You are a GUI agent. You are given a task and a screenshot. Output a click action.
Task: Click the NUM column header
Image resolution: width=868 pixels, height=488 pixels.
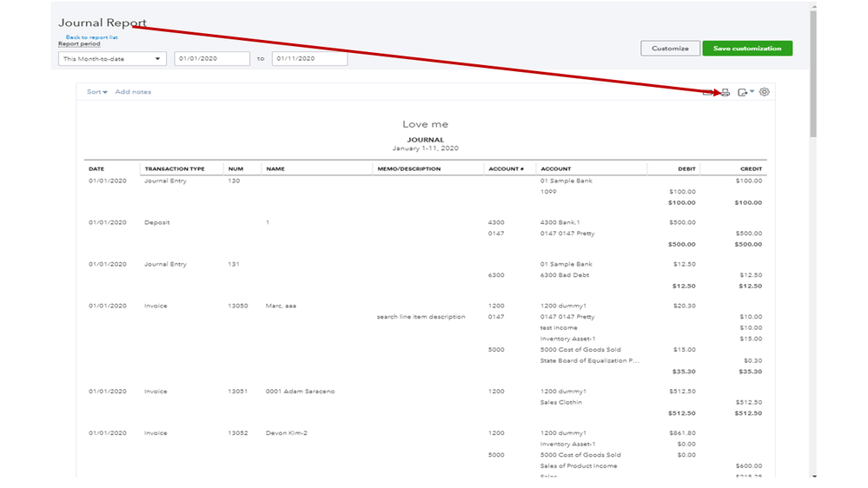click(235, 168)
